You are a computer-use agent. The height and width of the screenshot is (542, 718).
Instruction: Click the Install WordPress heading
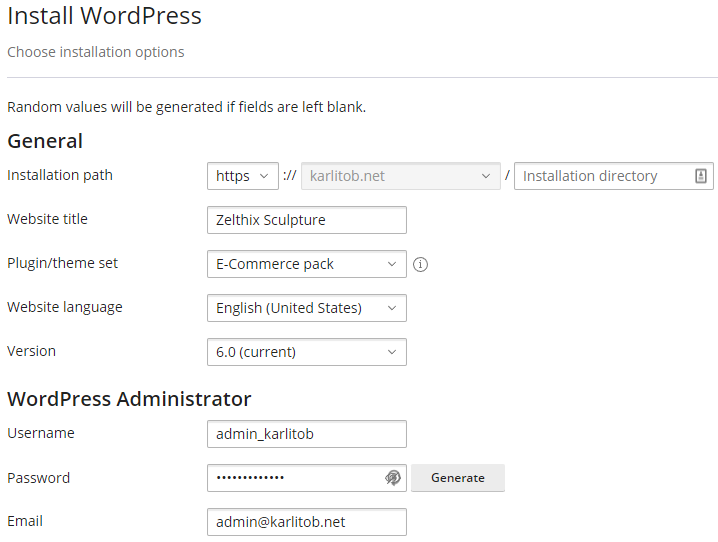[x=104, y=16]
